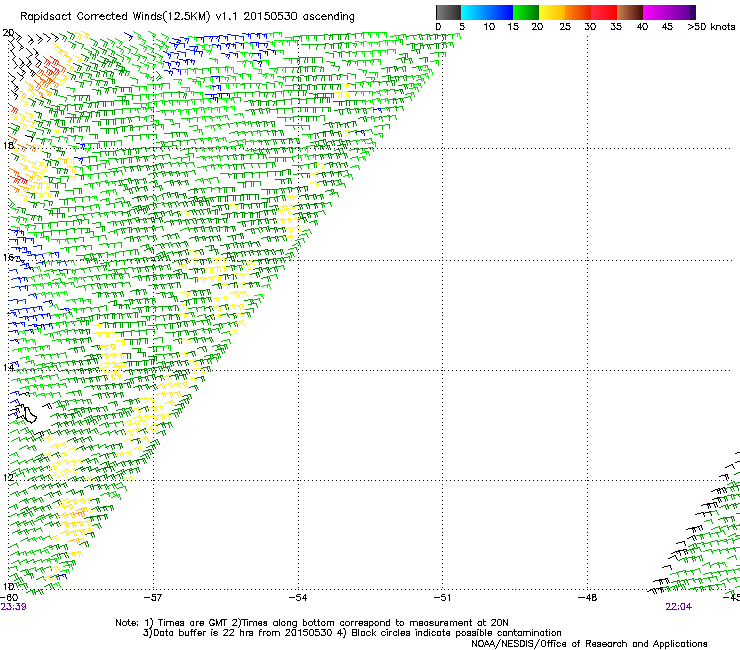Click the legend number '10'
Image resolution: width=740 pixels, height=650 pixels.
point(489,27)
